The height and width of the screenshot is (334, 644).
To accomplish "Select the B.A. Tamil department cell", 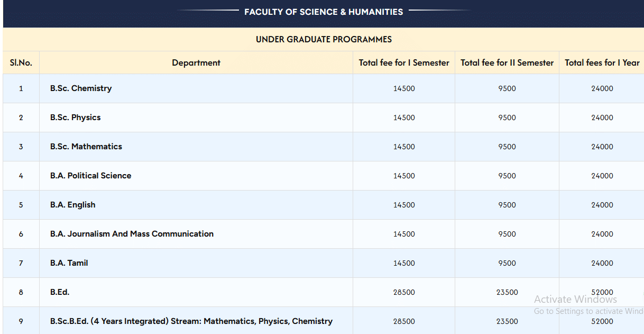I will pos(69,263).
